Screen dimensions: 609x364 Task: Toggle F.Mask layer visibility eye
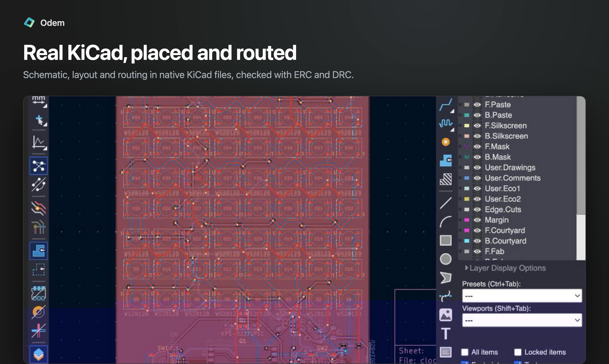click(477, 147)
